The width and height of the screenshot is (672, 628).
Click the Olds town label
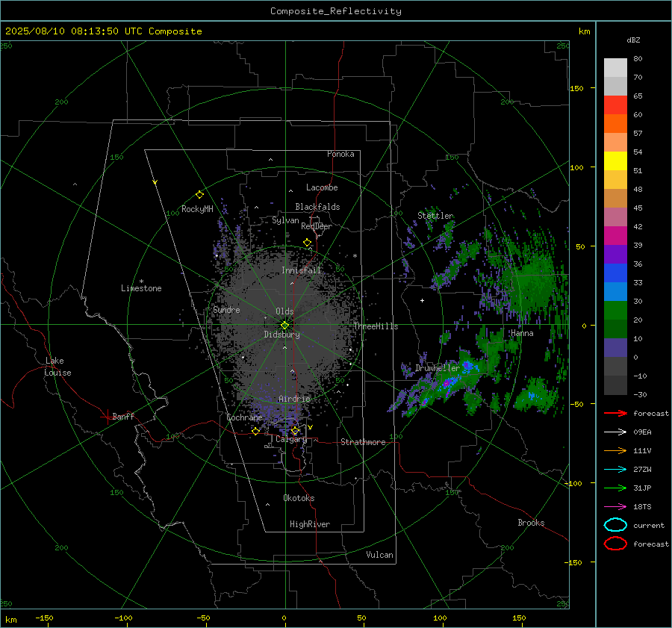284,311
